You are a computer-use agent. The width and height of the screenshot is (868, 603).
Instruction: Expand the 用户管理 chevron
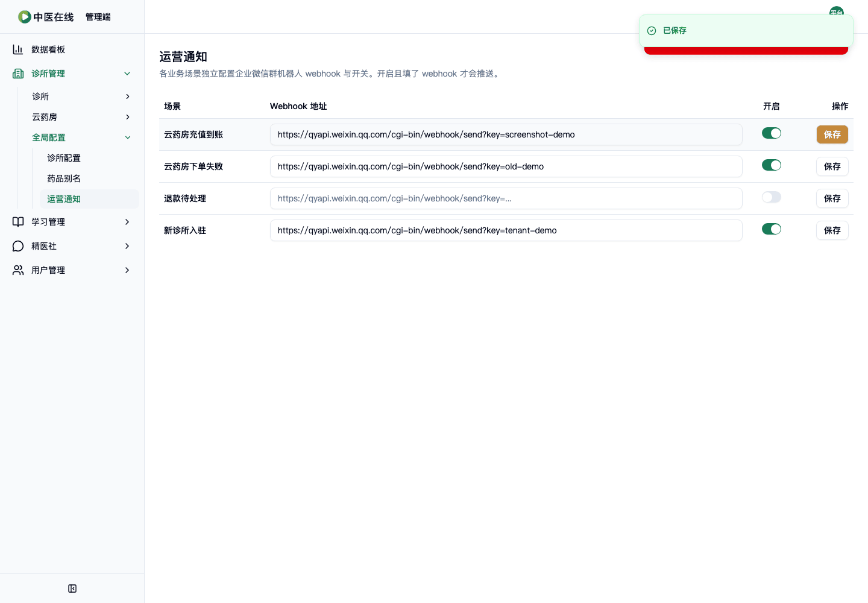click(x=127, y=270)
